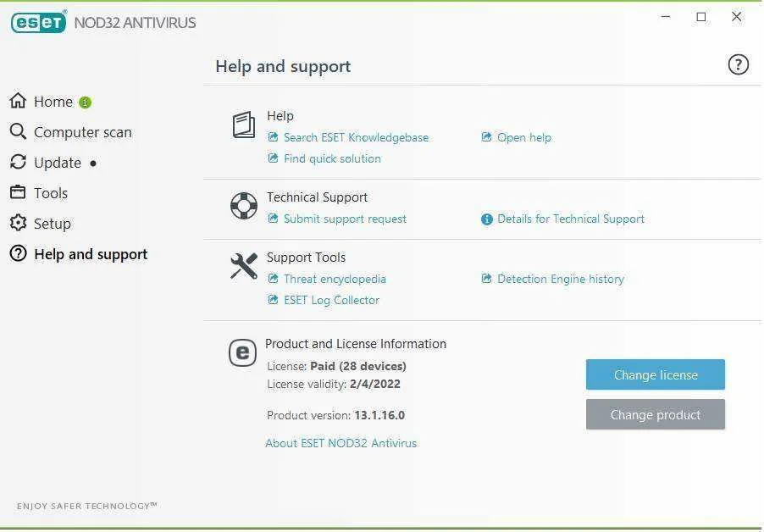Click the Support Tools wrench and screwdriver icon
The width and height of the screenshot is (764, 532).
[x=244, y=266]
